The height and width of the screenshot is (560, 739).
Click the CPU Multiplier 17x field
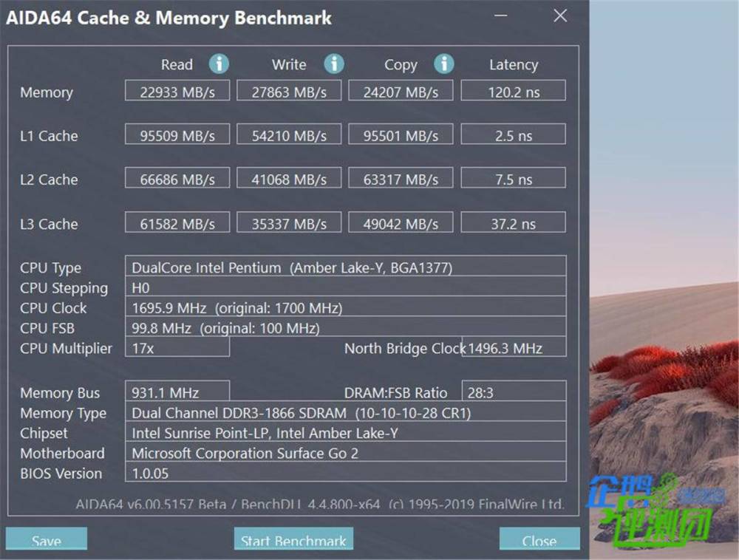(177, 347)
